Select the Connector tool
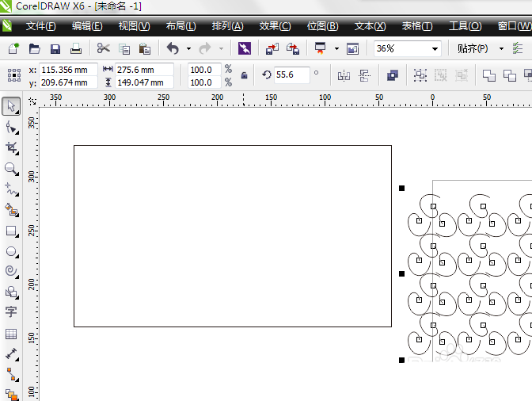This screenshot has height=401, width=532. pyautogui.click(x=12, y=374)
